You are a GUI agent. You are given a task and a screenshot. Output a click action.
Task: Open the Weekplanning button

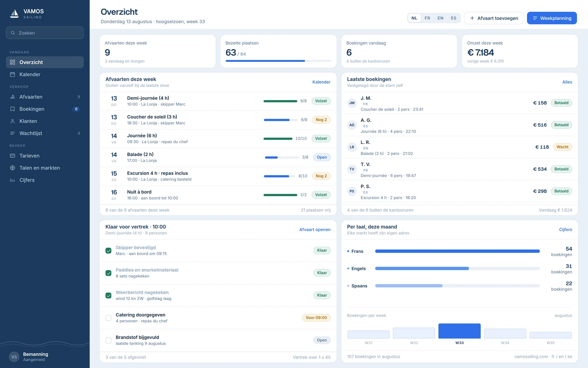(552, 18)
